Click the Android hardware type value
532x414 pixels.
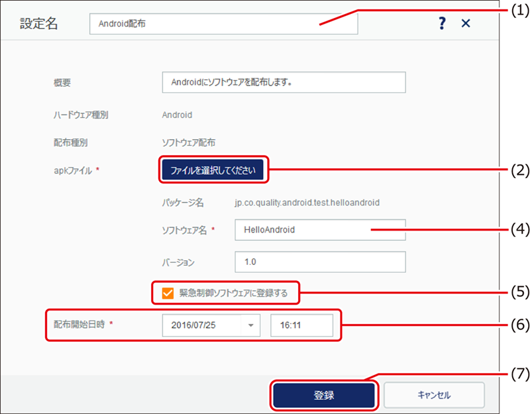click(x=177, y=115)
